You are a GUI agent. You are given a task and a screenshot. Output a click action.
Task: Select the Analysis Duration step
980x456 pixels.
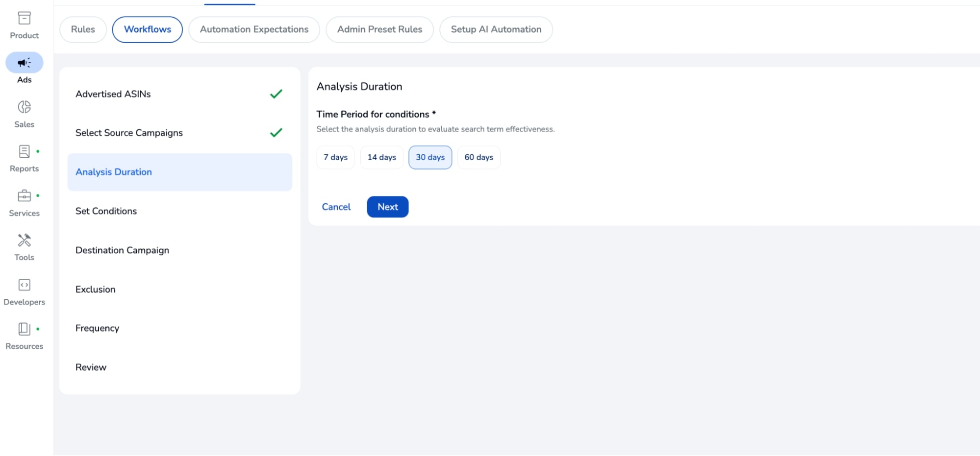point(180,172)
